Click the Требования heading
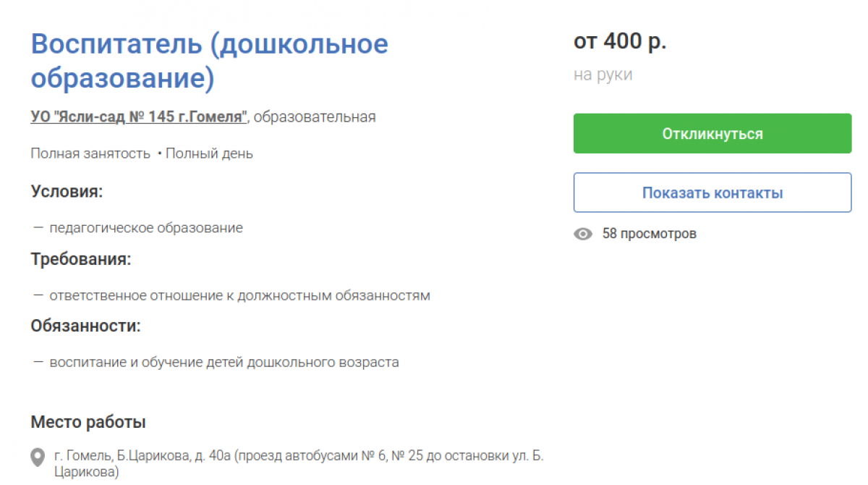 tap(81, 258)
